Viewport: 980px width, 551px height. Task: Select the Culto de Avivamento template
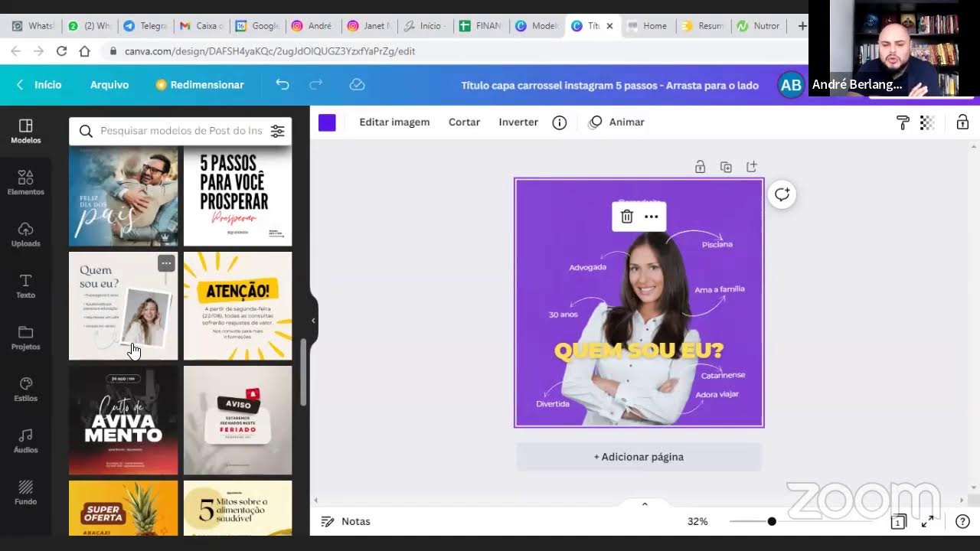[123, 420]
